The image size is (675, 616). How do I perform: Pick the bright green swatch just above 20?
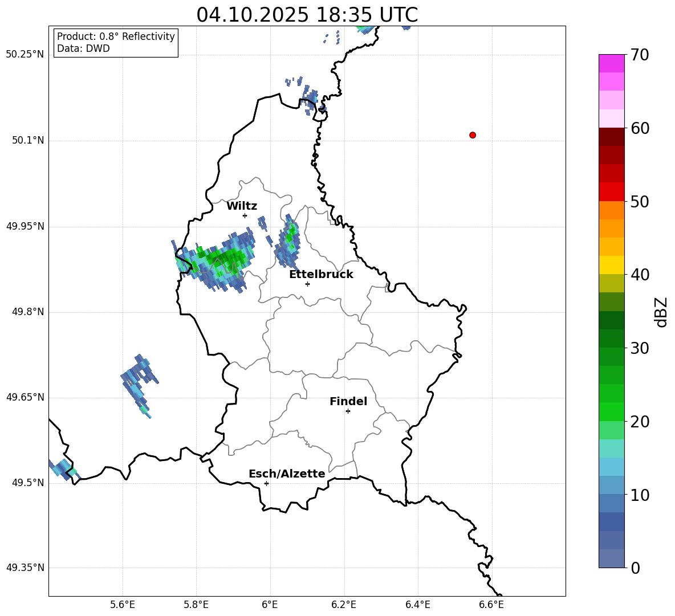coord(612,411)
